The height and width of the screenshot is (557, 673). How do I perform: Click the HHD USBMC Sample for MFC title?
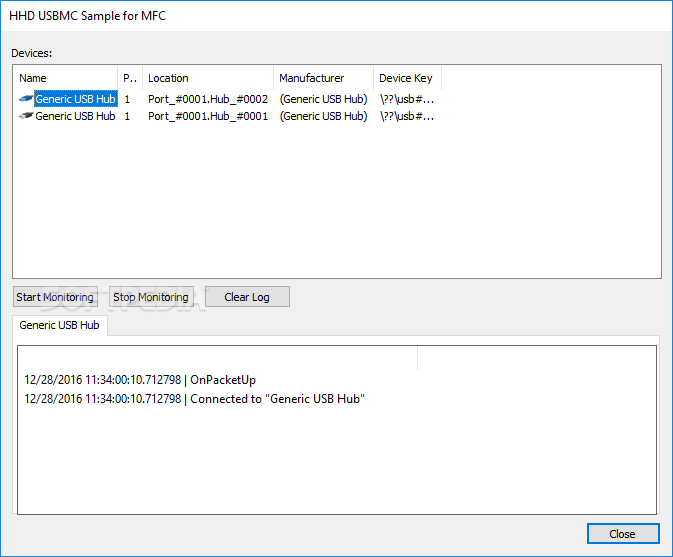coord(88,16)
